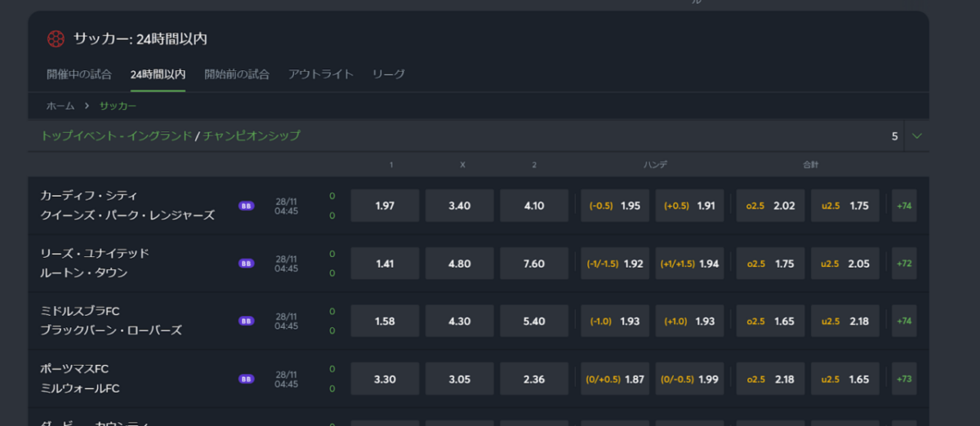Click クイーンズ・パーク・レンジャーズ team name
This screenshot has width=980, height=426.
[127, 215]
